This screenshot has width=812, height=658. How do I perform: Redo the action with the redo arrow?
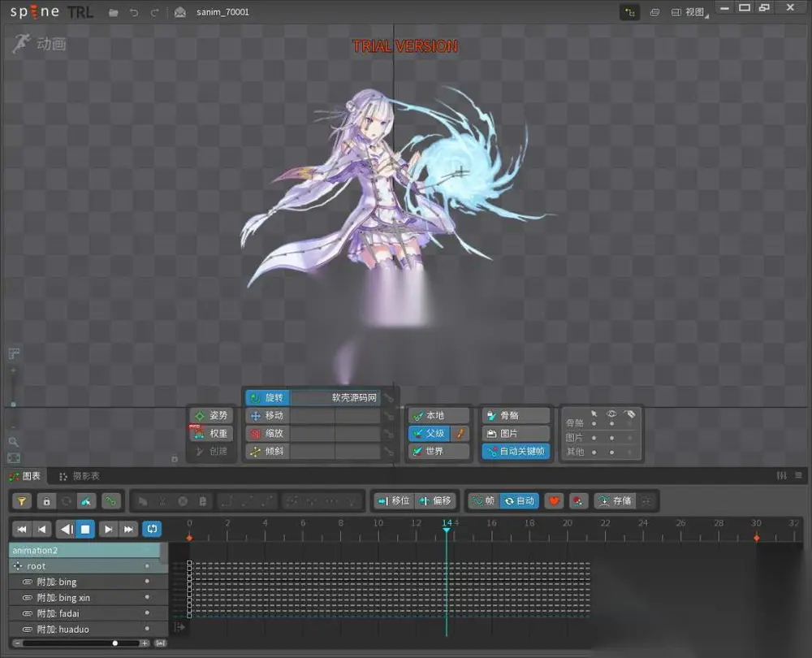(154, 12)
